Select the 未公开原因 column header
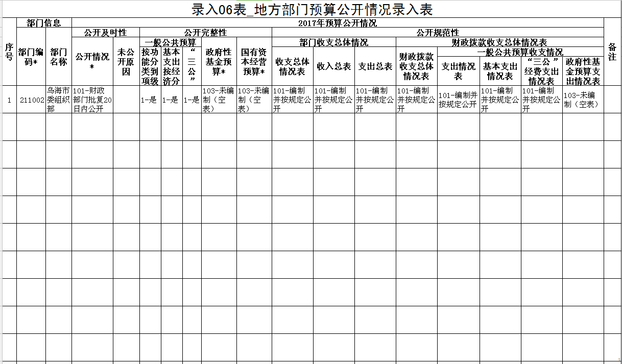 [x=126, y=61]
